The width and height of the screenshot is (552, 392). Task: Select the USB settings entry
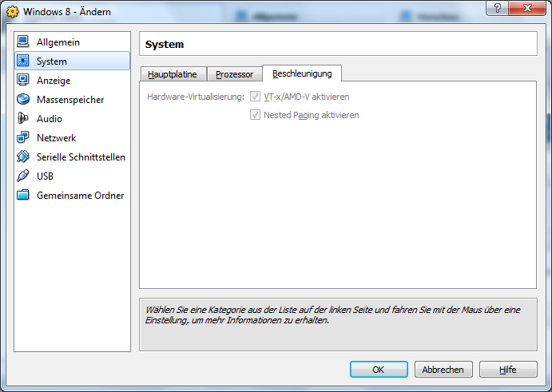72,176
